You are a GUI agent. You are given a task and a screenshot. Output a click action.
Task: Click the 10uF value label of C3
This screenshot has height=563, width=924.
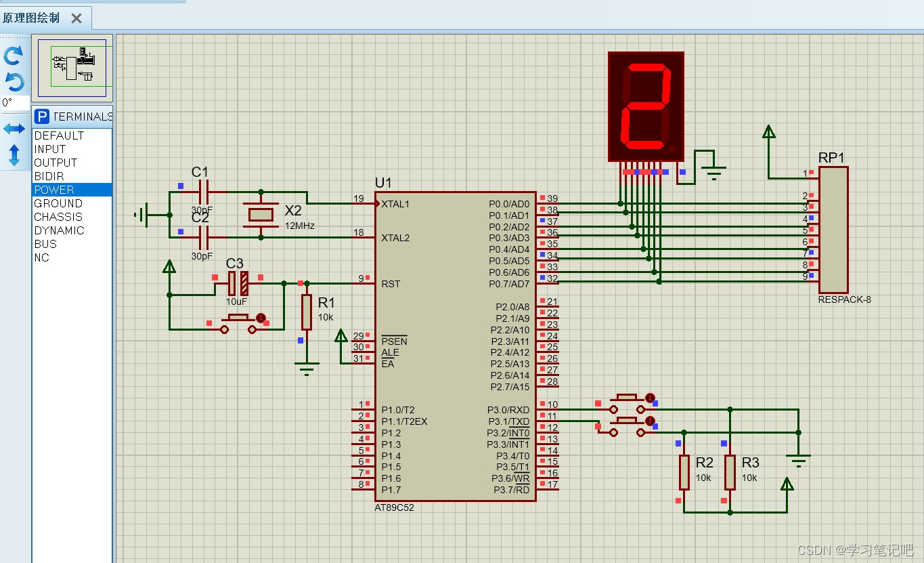click(237, 301)
